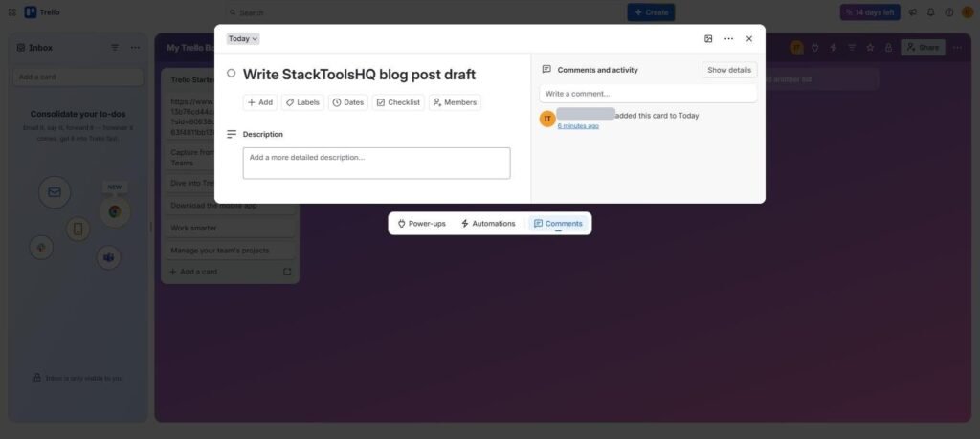
Task: Mark the card complete using the circle
Action: 232,73
